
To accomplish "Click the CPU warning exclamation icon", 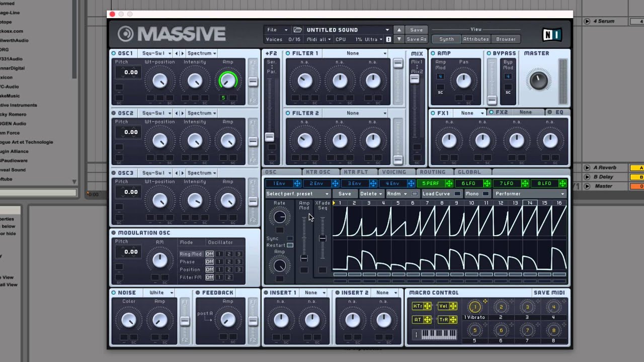I will click(388, 39).
